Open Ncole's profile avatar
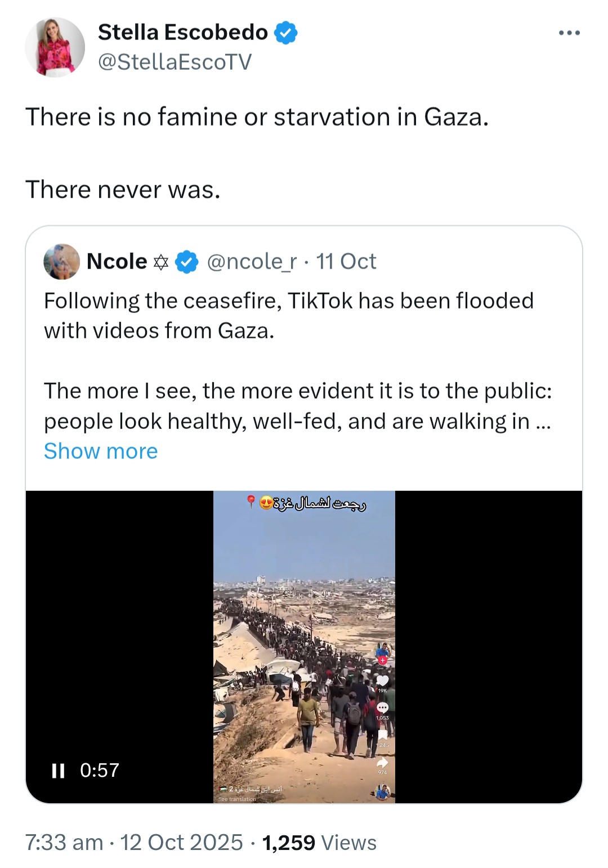 point(61,262)
